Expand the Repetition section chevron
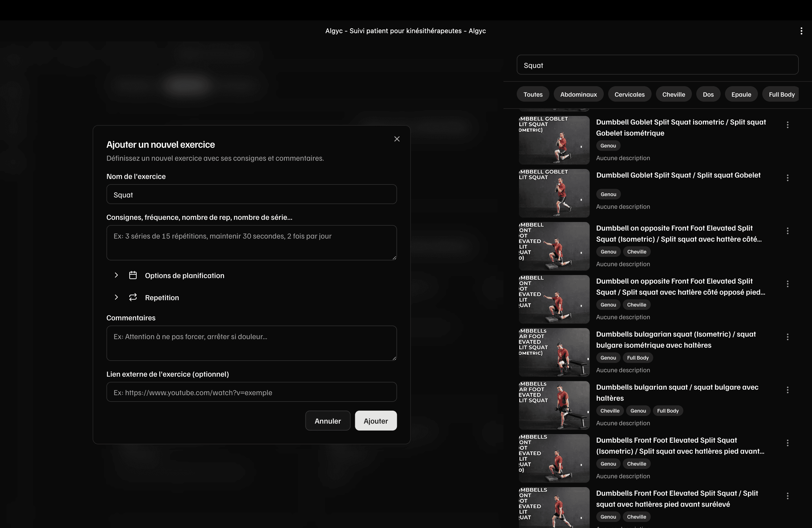The image size is (812, 528). [116, 297]
